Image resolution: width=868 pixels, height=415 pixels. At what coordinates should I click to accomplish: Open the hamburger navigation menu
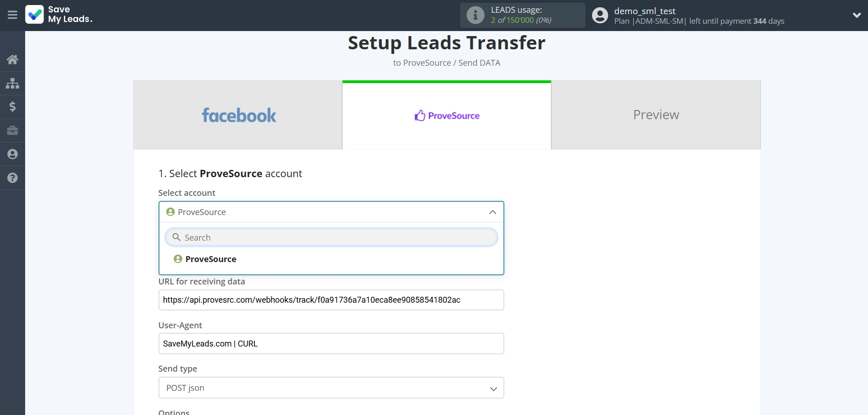(12, 15)
